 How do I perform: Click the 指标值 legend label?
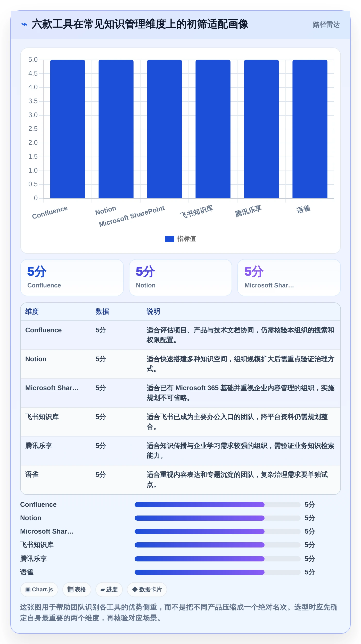pos(187,239)
